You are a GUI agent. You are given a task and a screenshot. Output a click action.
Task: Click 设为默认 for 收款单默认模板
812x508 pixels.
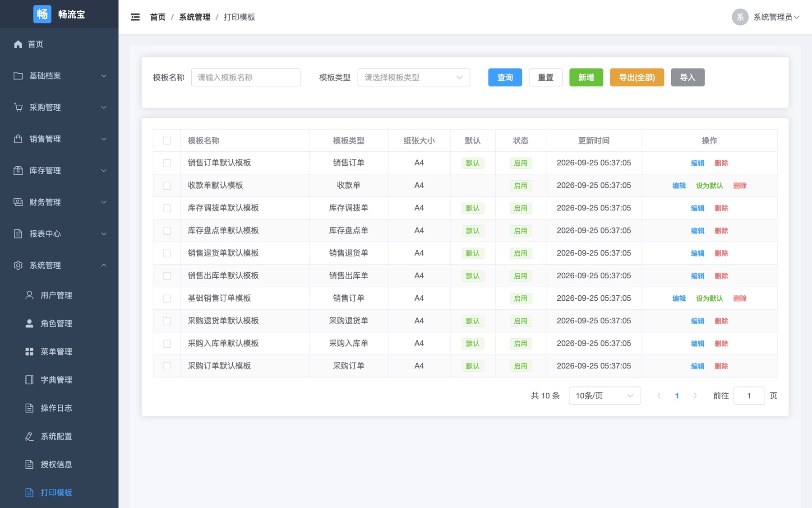[709, 186]
